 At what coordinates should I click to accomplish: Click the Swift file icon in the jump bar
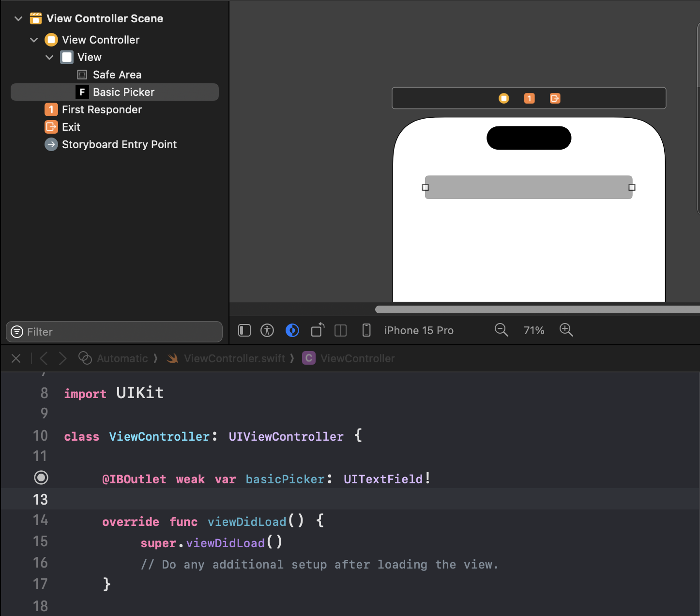click(172, 358)
